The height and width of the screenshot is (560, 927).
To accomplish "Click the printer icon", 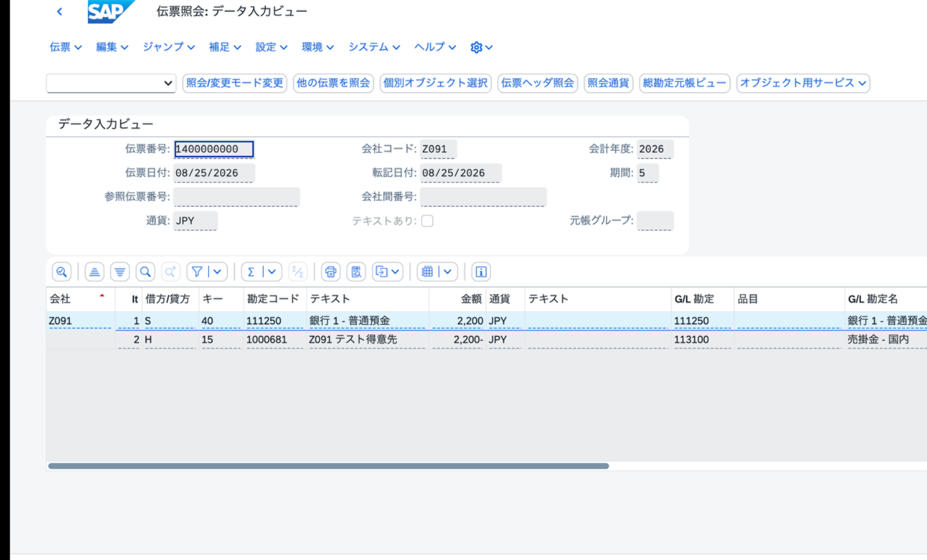I will point(330,271).
